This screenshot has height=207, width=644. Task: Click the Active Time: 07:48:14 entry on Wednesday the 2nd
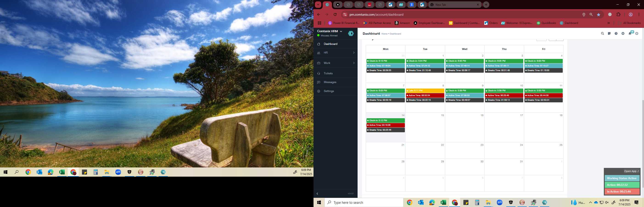(465, 66)
